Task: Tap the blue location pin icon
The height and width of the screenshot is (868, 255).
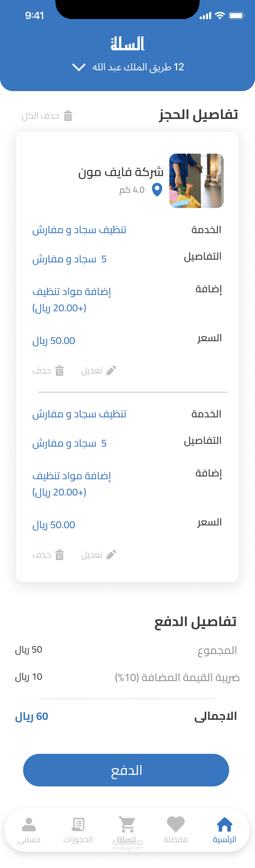Action: click(x=157, y=190)
